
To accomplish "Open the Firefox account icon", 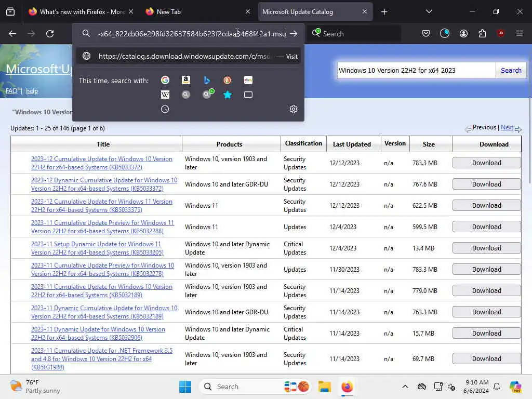I will click(x=463, y=33).
